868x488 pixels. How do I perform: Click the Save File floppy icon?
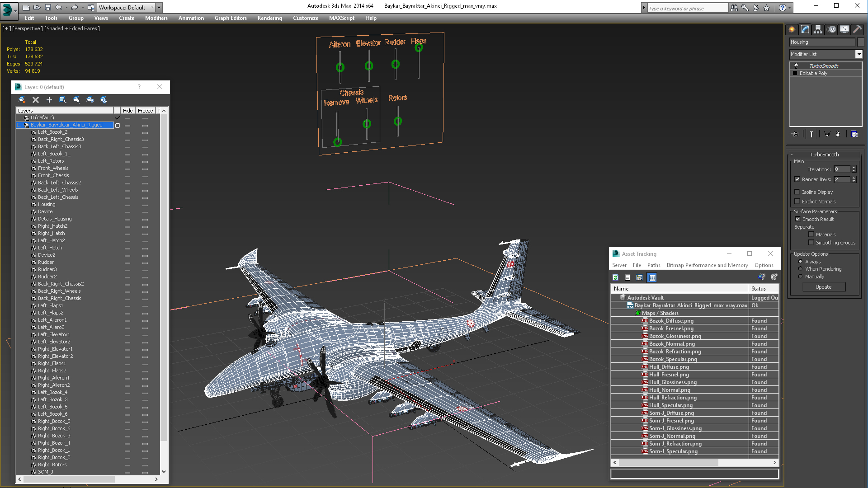(x=47, y=7)
